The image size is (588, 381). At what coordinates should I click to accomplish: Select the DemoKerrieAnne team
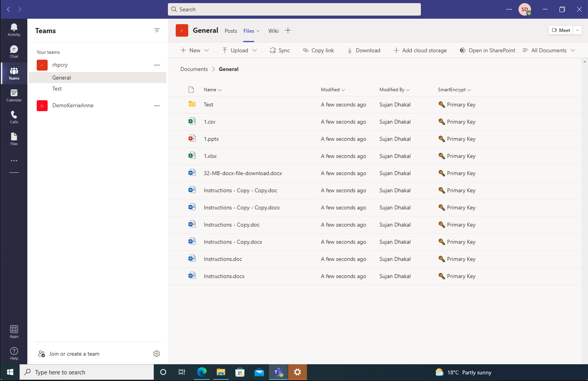[x=73, y=105]
